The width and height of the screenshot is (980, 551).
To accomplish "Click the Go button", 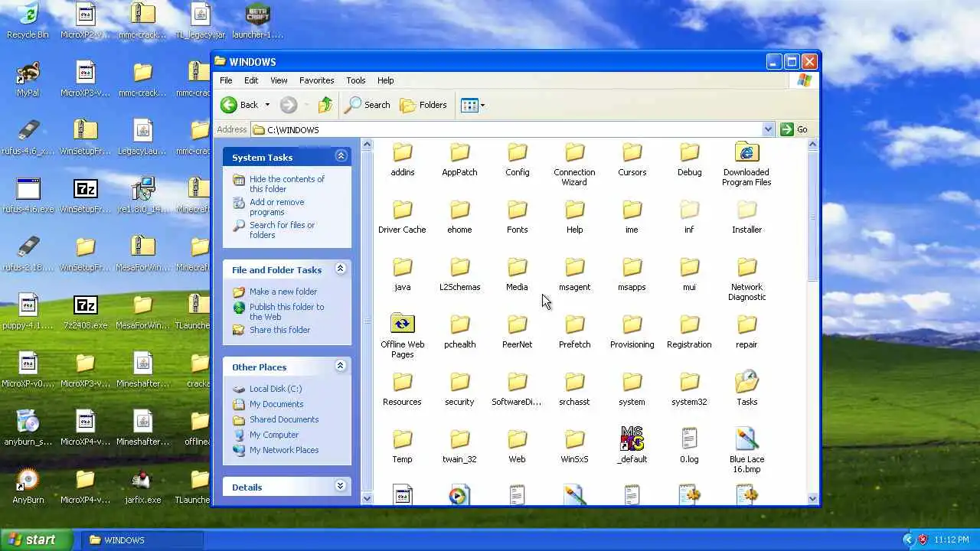I will (x=794, y=129).
